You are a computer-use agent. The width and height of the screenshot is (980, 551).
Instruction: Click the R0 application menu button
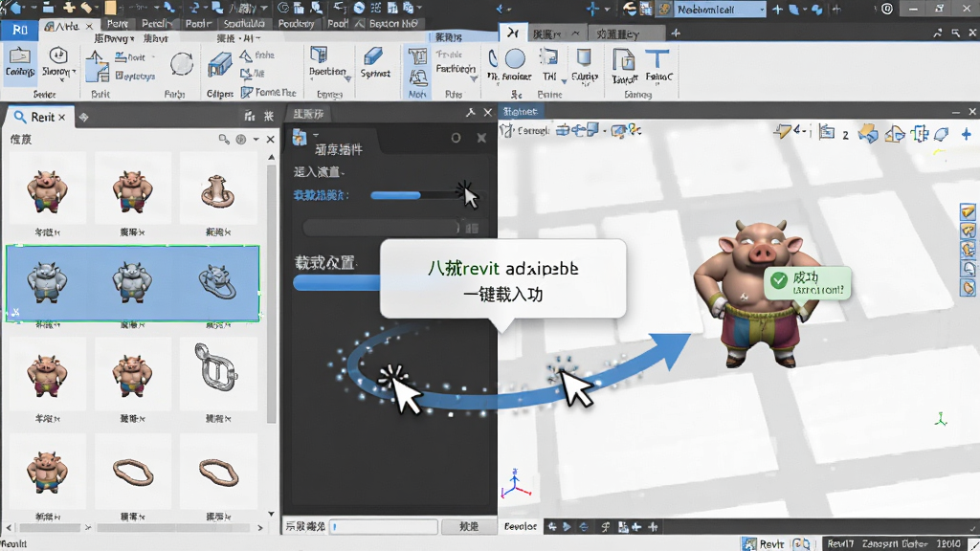coord(19,30)
